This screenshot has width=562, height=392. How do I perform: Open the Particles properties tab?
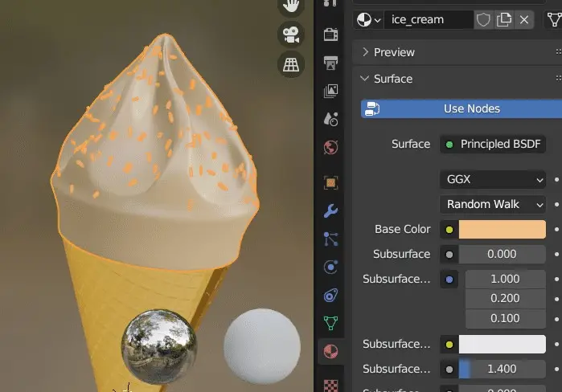(x=330, y=239)
